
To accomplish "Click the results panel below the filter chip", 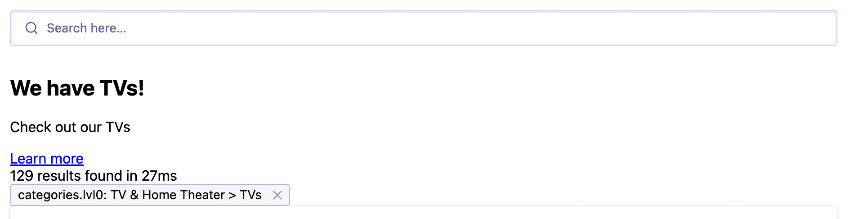I will [423, 212].
